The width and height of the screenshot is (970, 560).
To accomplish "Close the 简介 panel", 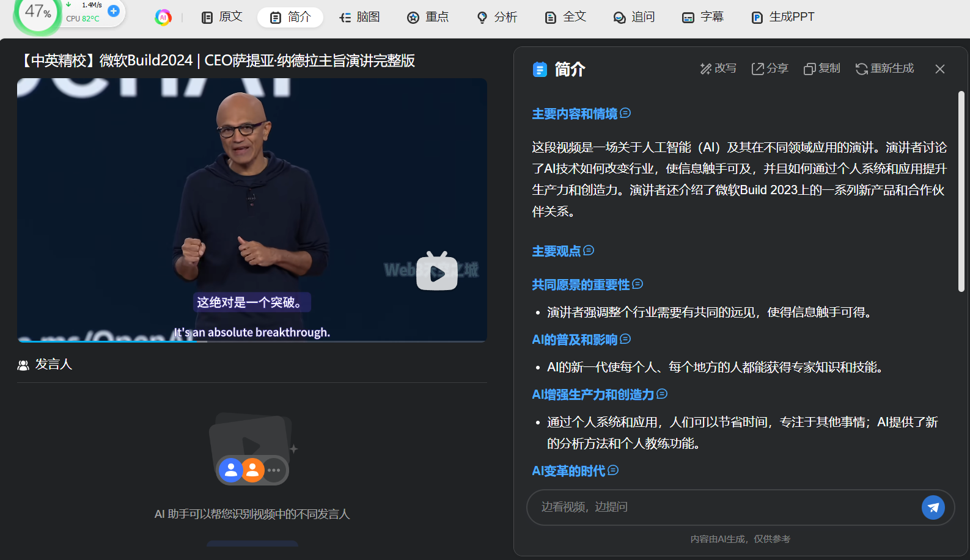I will (940, 69).
